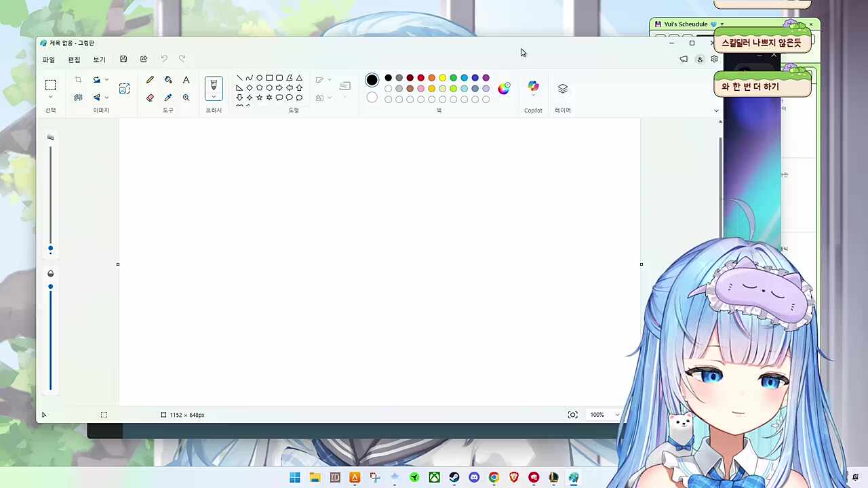Pick the yellow color swatch
Screen dimensions: 868x488
pyautogui.click(x=442, y=78)
